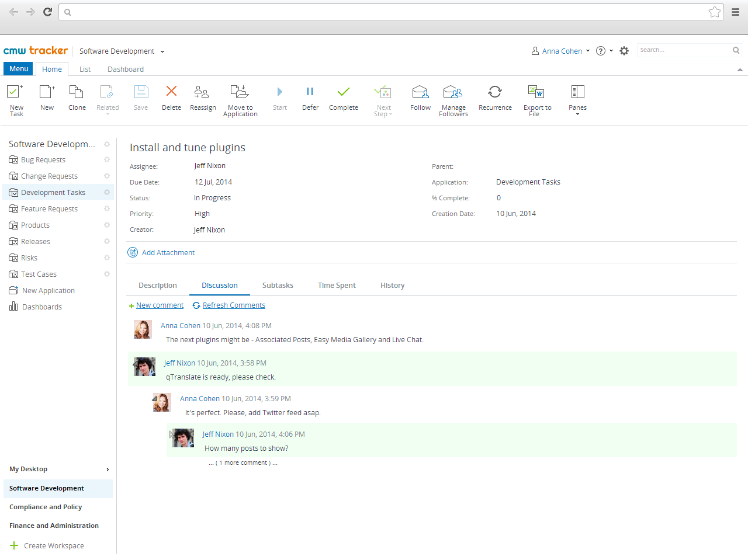Defer the task using pause icon
This screenshot has height=560, width=748.
coord(310,92)
